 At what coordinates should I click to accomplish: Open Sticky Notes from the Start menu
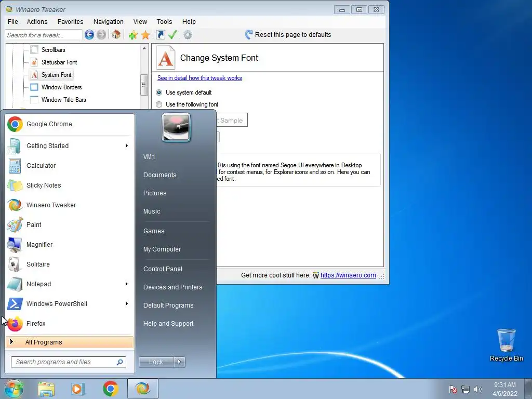point(70,185)
